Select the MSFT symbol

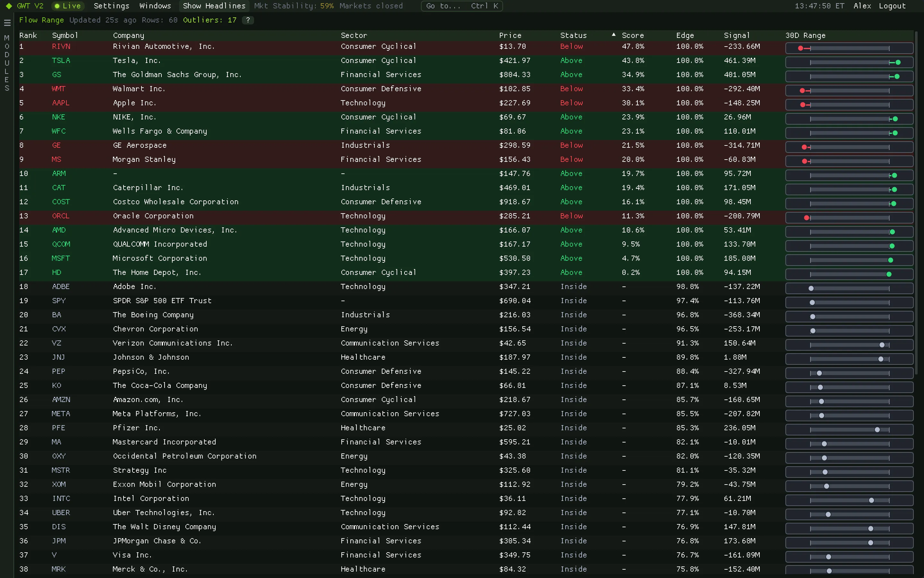tap(61, 258)
